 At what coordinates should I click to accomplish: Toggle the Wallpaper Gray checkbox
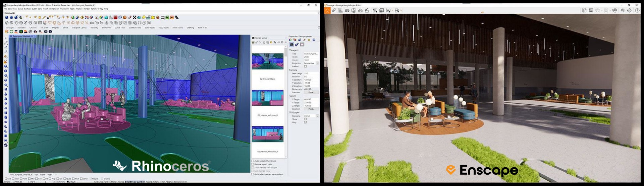tap(305, 122)
